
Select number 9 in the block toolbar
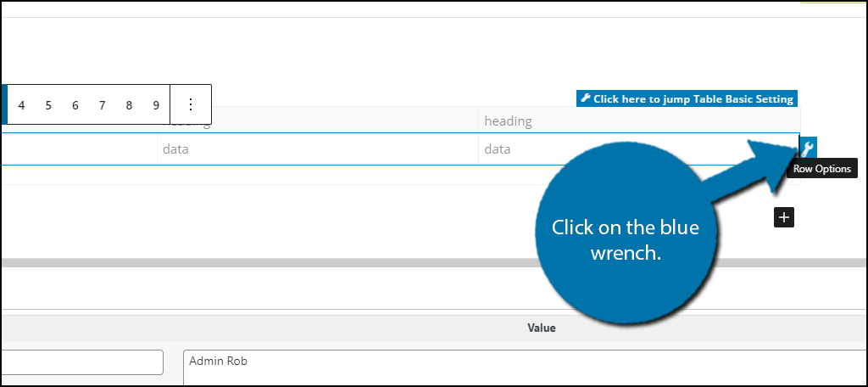[156, 104]
